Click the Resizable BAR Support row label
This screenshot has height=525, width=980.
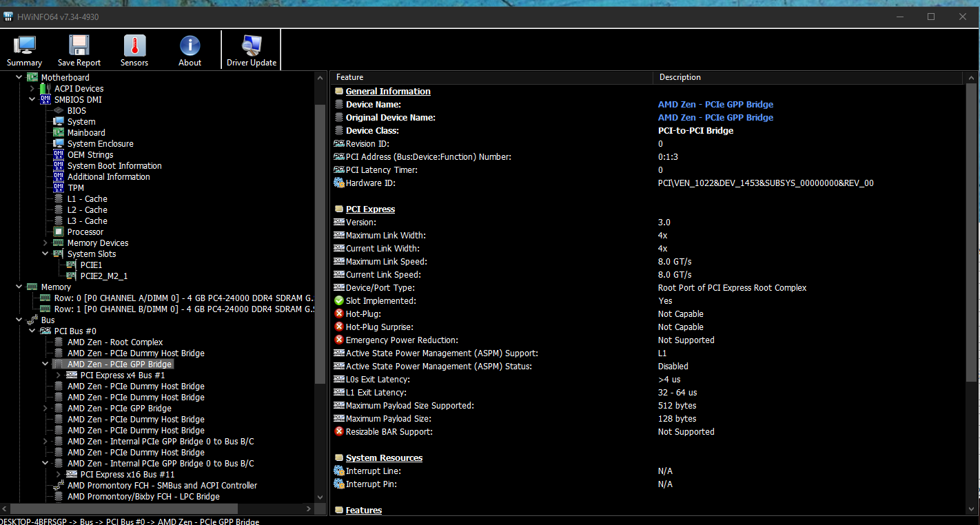click(389, 431)
